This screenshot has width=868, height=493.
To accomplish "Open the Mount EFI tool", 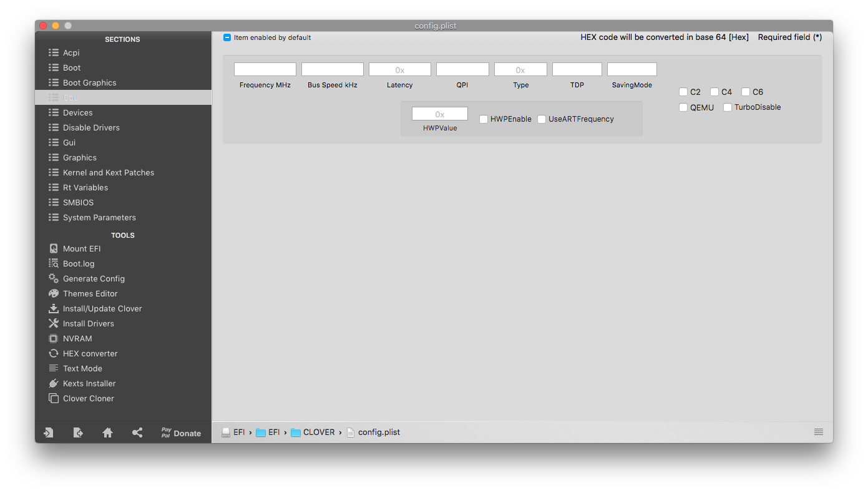I will [123, 248].
